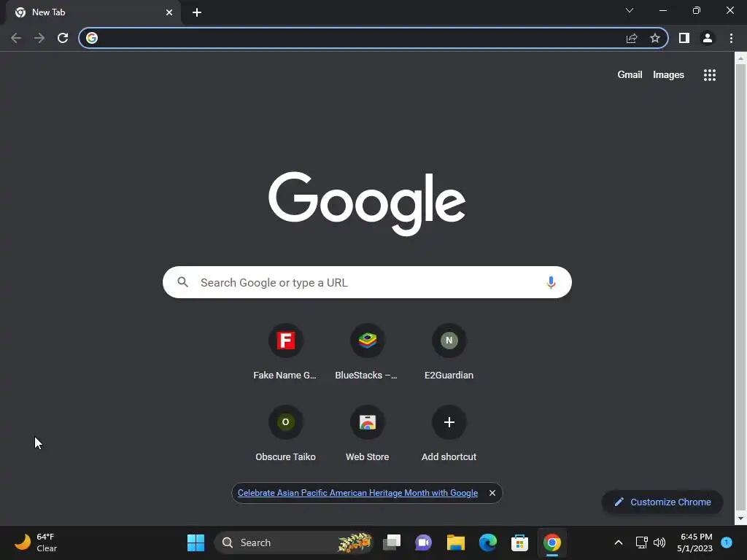Focus the Search Google or type a URL box
Image resolution: width=747 pixels, height=560 pixels.
point(368,282)
